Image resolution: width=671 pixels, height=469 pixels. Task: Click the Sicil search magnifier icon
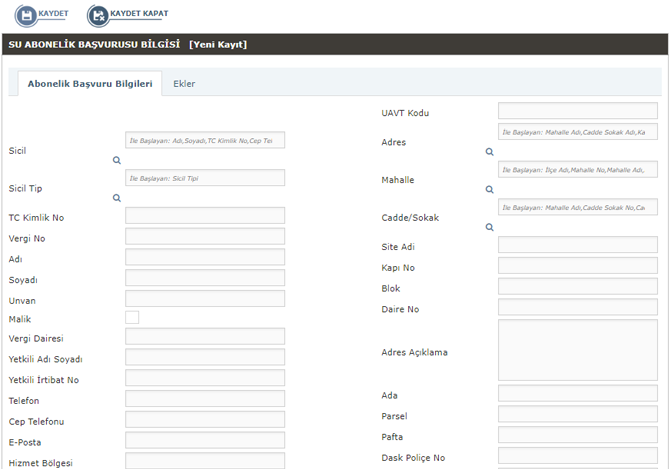click(116, 160)
